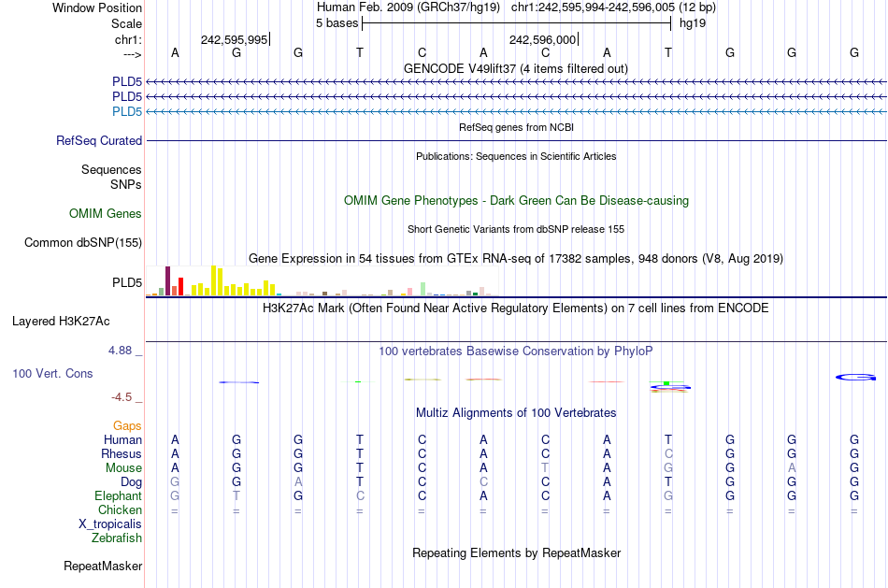The width and height of the screenshot is (888, 588).
Task: Click the 100 Vert. Cons label
Action: tap(52, 373)
